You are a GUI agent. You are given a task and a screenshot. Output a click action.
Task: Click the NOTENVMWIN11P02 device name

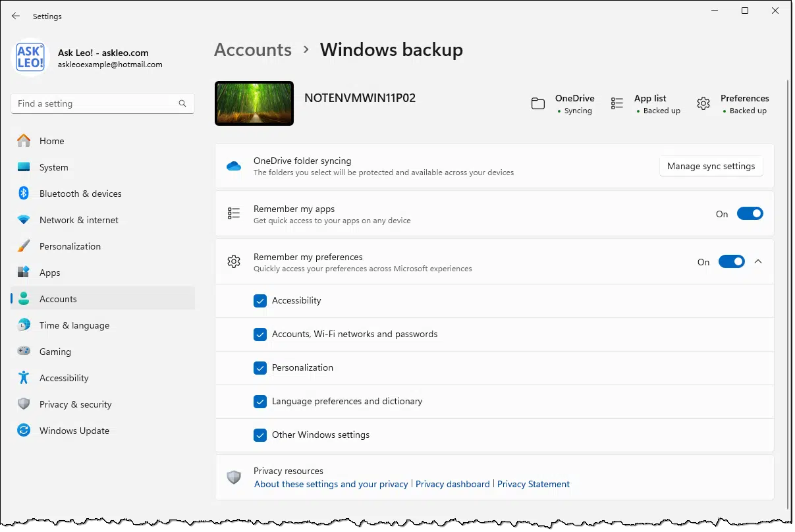pos(360,98)
